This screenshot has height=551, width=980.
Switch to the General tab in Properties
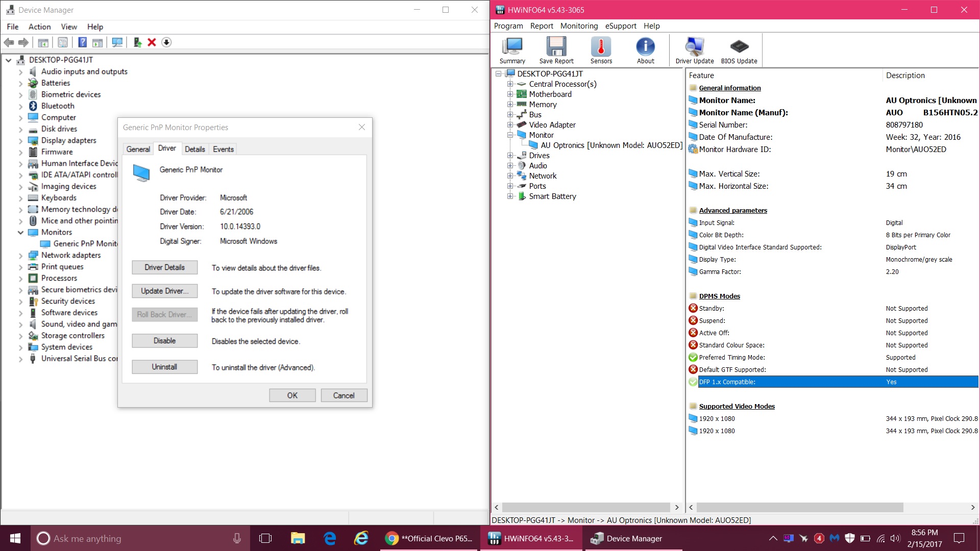pyautogui.click(x=138, y=149)
